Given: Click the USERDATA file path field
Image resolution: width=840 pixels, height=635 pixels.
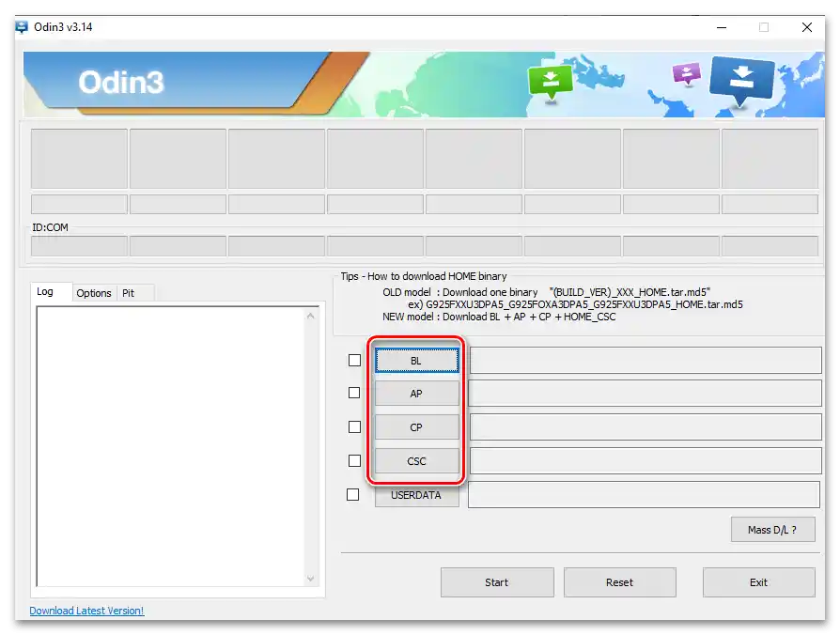Looking at the screenshot, I should click(x=644, y=495).
